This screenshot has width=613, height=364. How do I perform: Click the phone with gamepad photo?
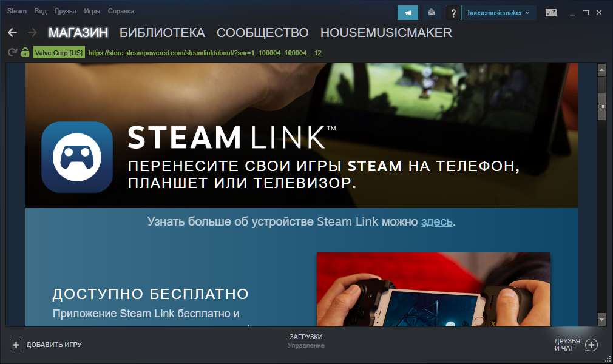433,289
